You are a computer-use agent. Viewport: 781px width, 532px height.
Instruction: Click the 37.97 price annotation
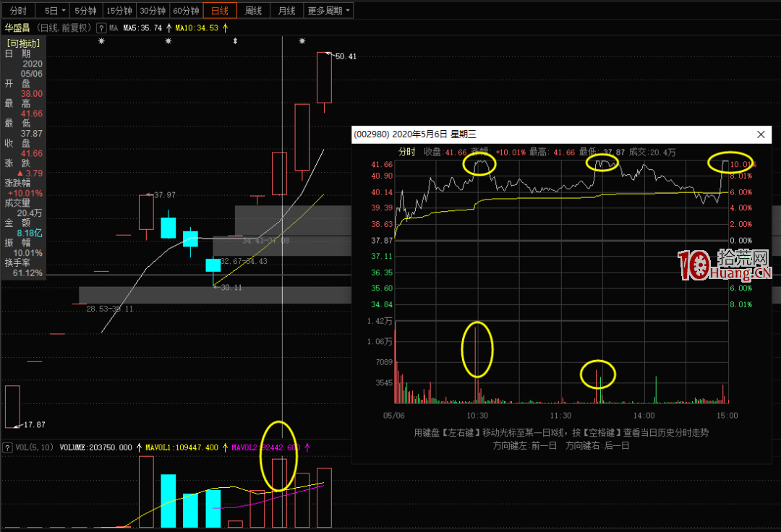point(165,195)
